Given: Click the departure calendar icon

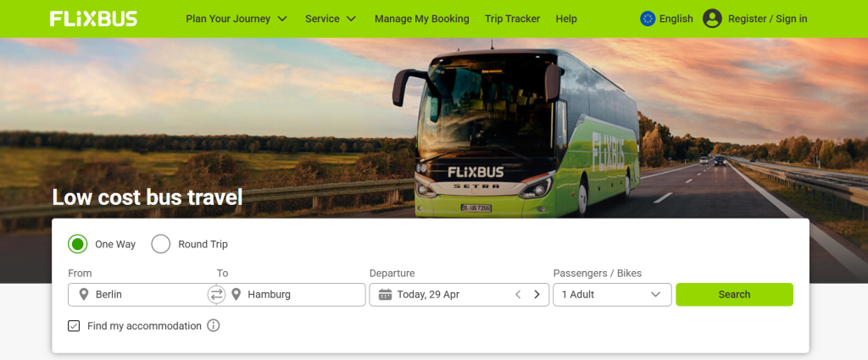Looking at the screenshot, I should tap(386, 295).
